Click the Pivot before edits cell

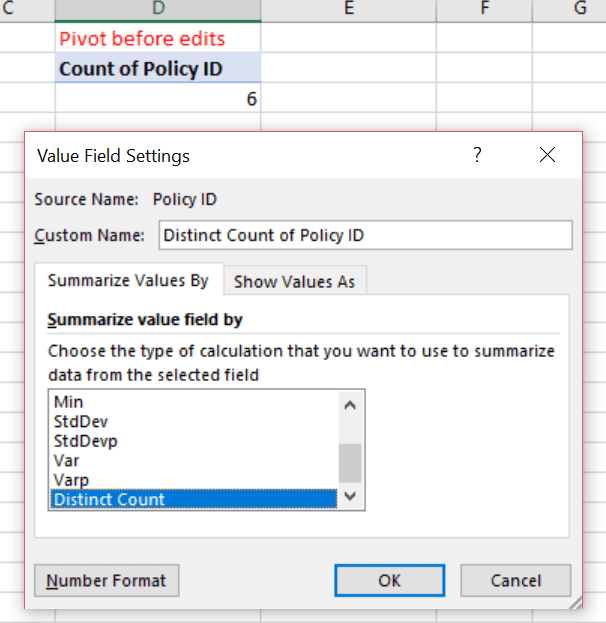pos(158,38)
